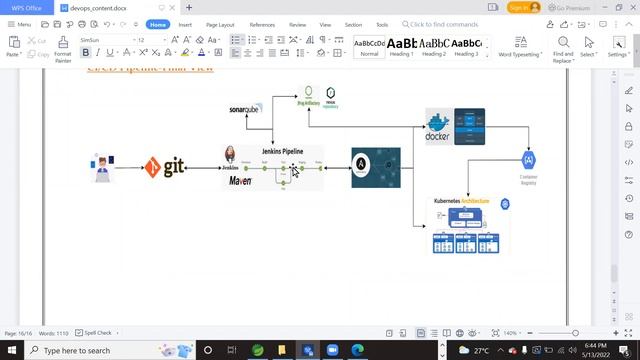The height and width of the screenshot is (360, 640).
Task: Increase paragraph indent
Action: (281, 40)
